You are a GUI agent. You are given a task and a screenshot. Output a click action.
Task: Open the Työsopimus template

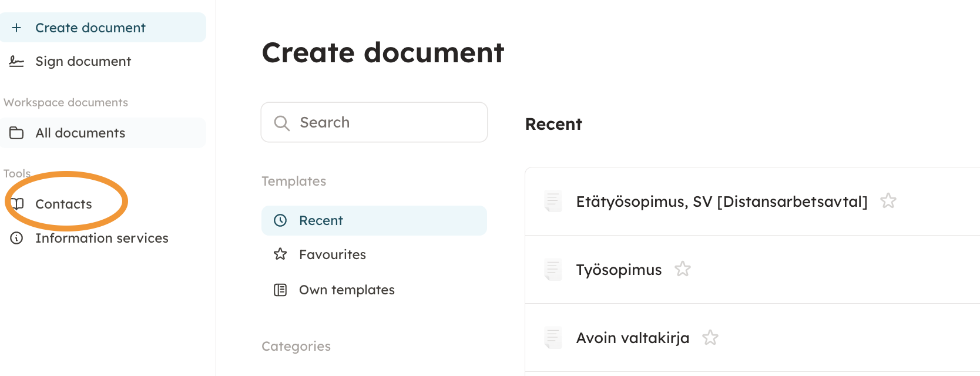point(619,270)
